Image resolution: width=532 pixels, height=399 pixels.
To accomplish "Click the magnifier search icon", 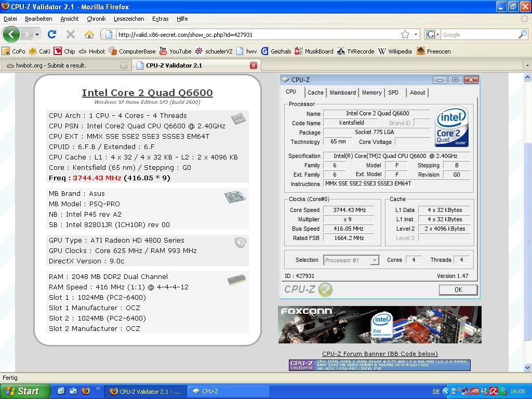I will 523,34.
